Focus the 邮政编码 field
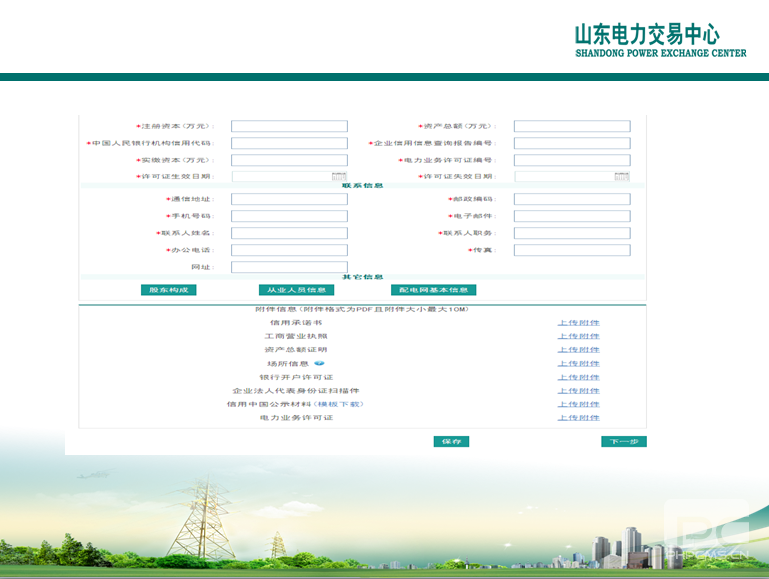The image size is (769, 579). (x=572, y=199)
